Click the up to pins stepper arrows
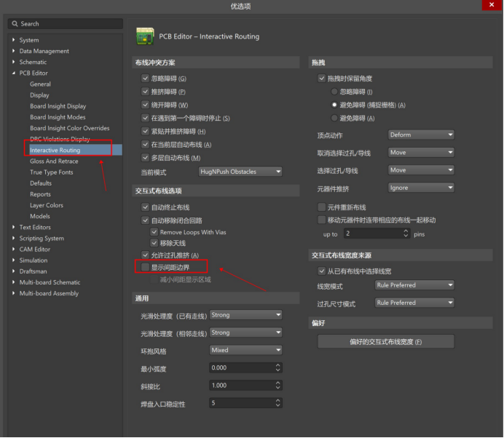 coord(406,234)
